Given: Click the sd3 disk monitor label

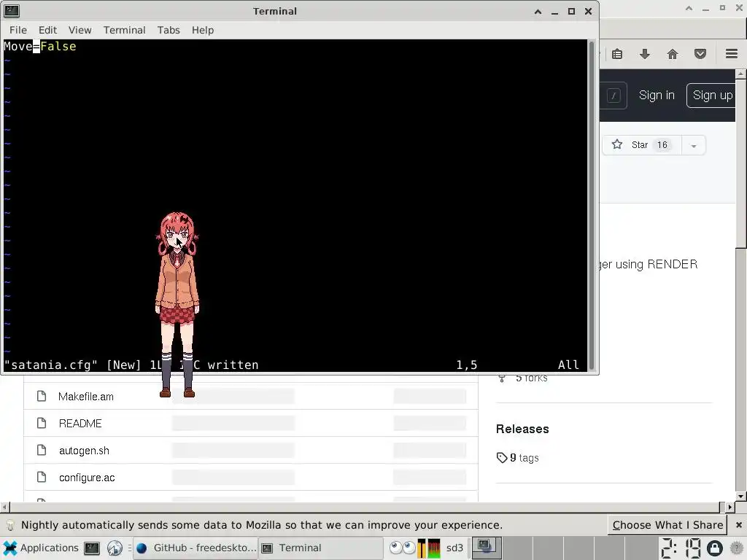Looking at the screenshot, I should (x=454, y=548).
